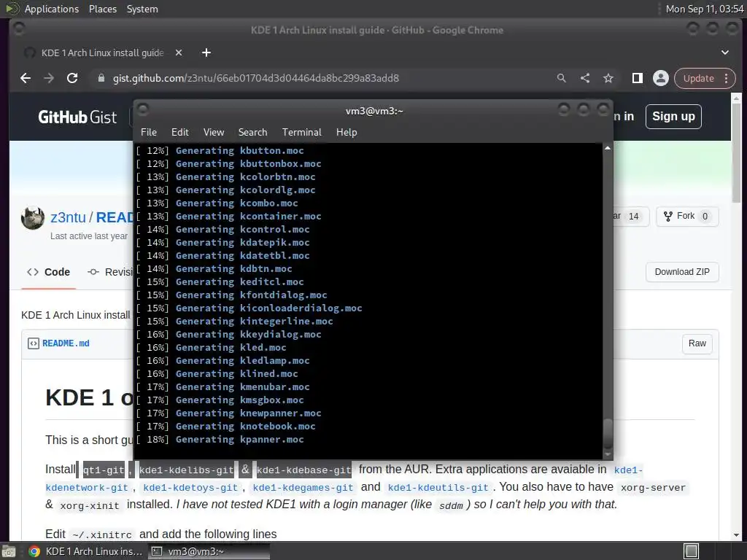Open terminal Help menu
The width and height of the screenshot is (747, 560).
[347, 133]
